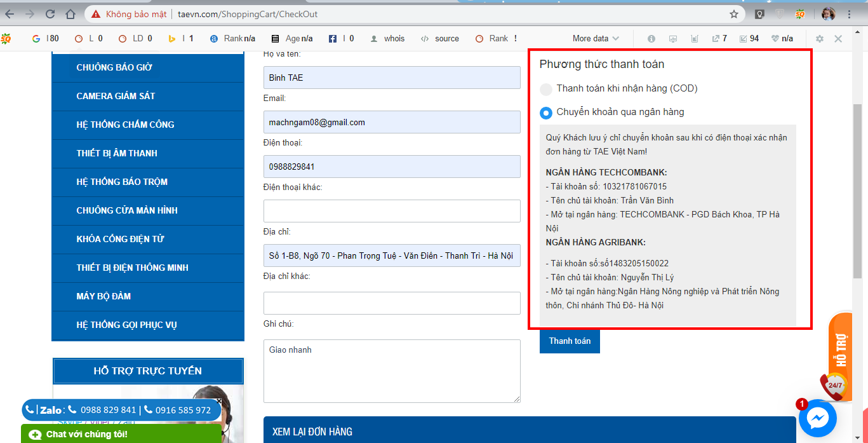868x443 pixels.
Task: Open HỆ THỐNG CHẤM CÔNG category
Action: pyautogui.click(x=148, y=125)
